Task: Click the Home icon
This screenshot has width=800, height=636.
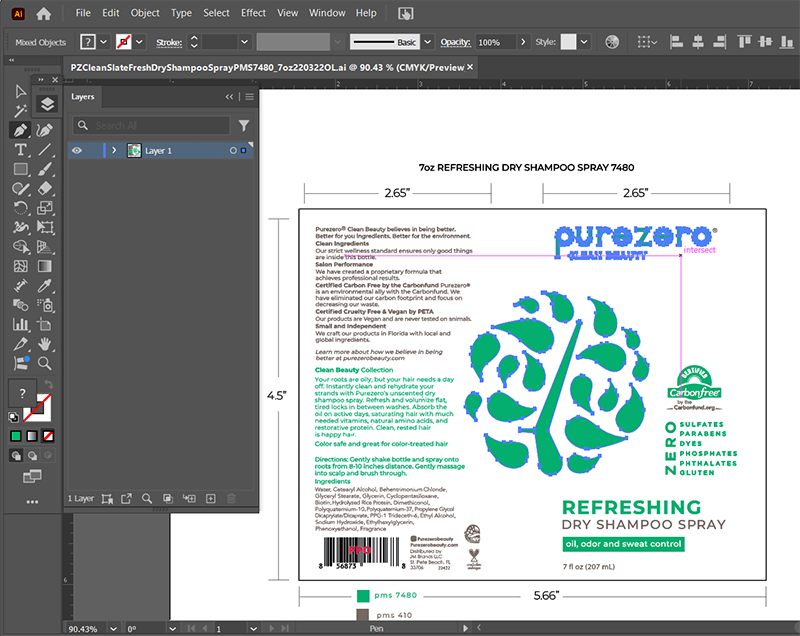Action: (x=44, y=14)
